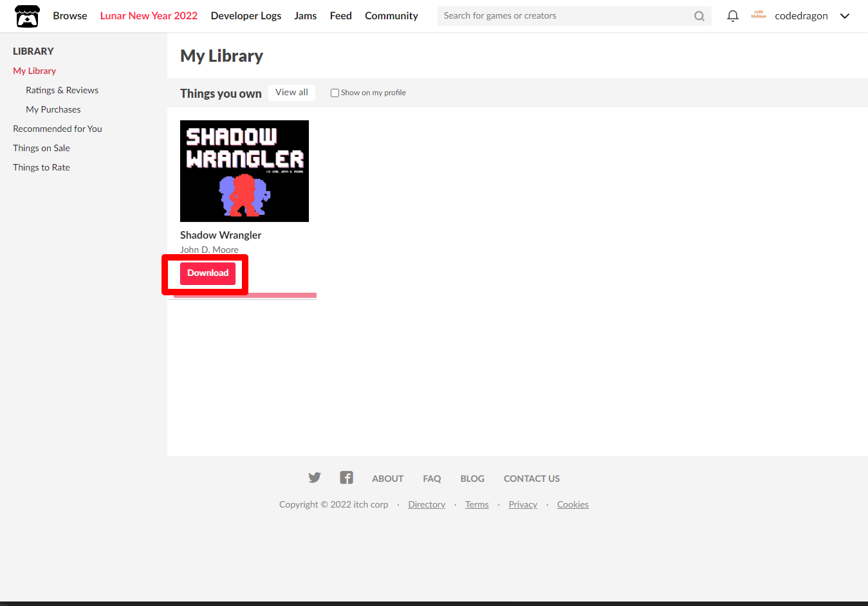Viewport: 868px width, 606px height.
Task: Open Things to Rate
Action: pos(41,167)
